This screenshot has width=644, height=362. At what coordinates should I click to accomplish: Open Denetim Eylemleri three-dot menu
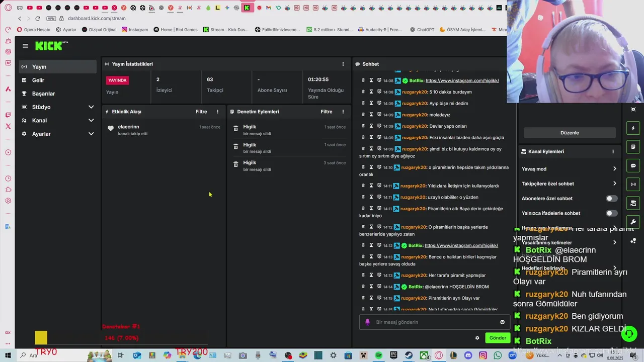click(x=343, y=112)
